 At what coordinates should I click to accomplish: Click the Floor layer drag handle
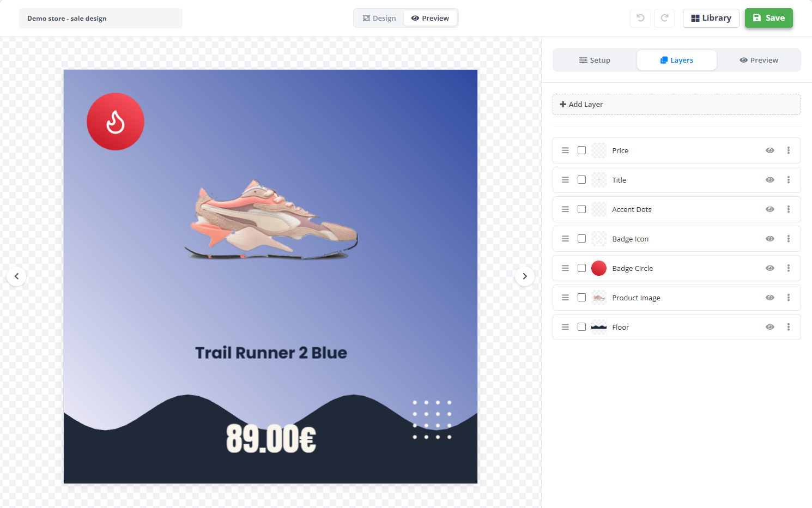point(566,327)
